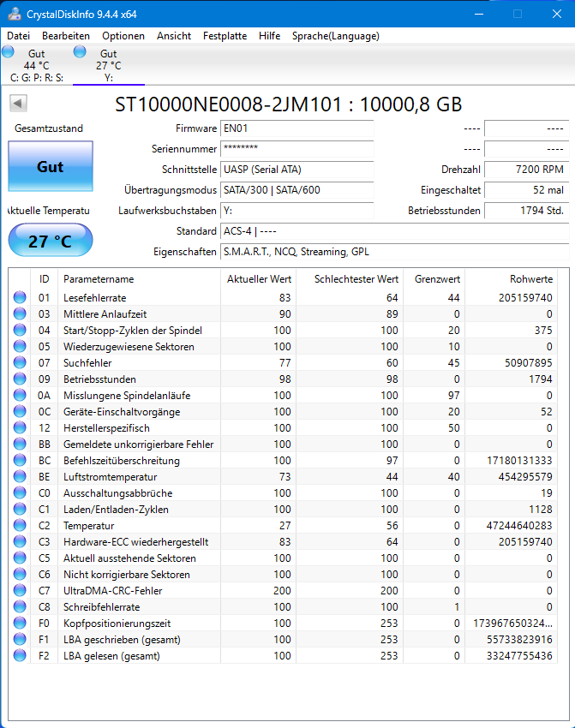
Task: Click status icon for Lesefehlerrate row
Action: pos(20,297)
